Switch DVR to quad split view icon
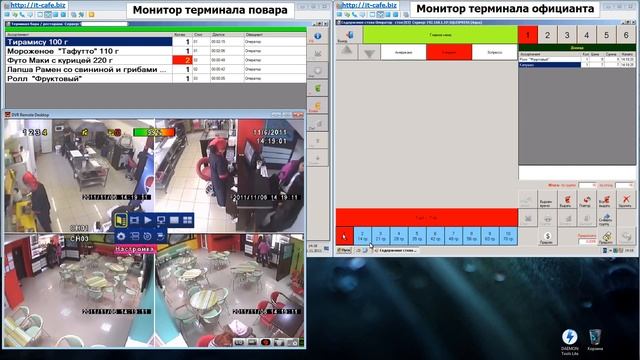The height and width of the screenshot is (360, 640). 187,220
